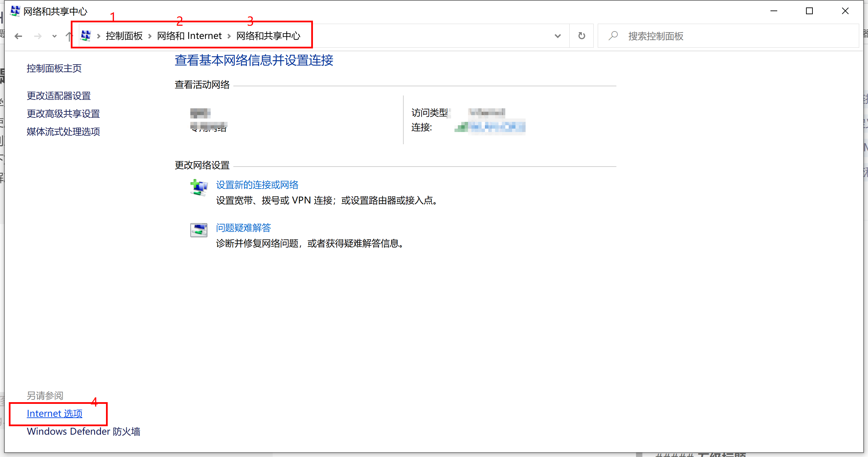868x457 pixels.
Task: Expand the chevron after 网络和 Internet in the breadcrumb
Action: tap(229, 36)
